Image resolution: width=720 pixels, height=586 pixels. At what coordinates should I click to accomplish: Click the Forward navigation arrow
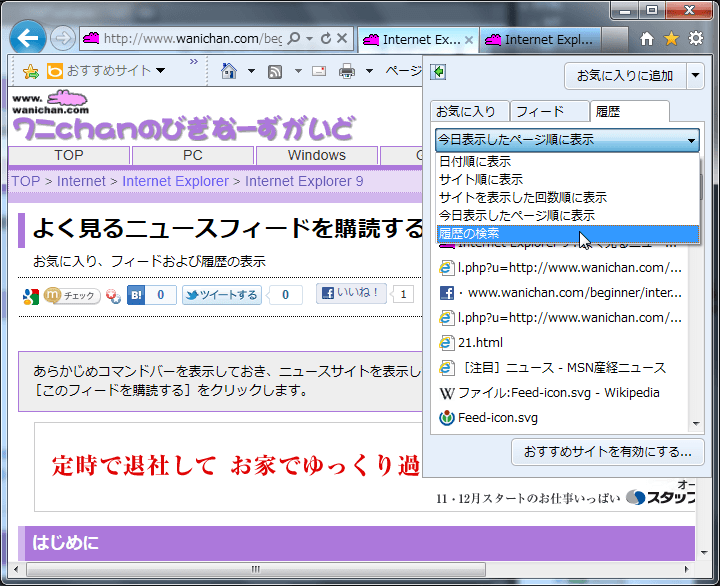click(63, 38)
